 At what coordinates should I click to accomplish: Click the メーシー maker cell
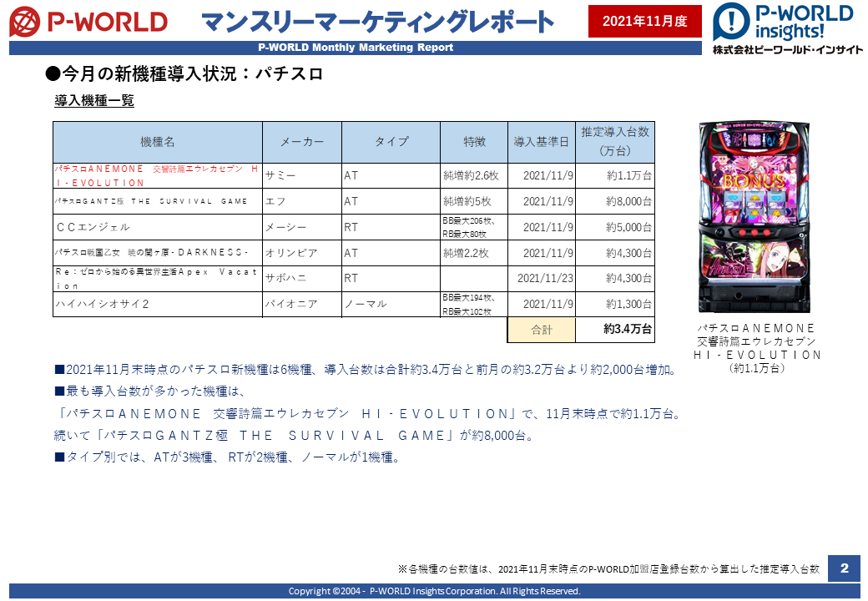(302, 227)
